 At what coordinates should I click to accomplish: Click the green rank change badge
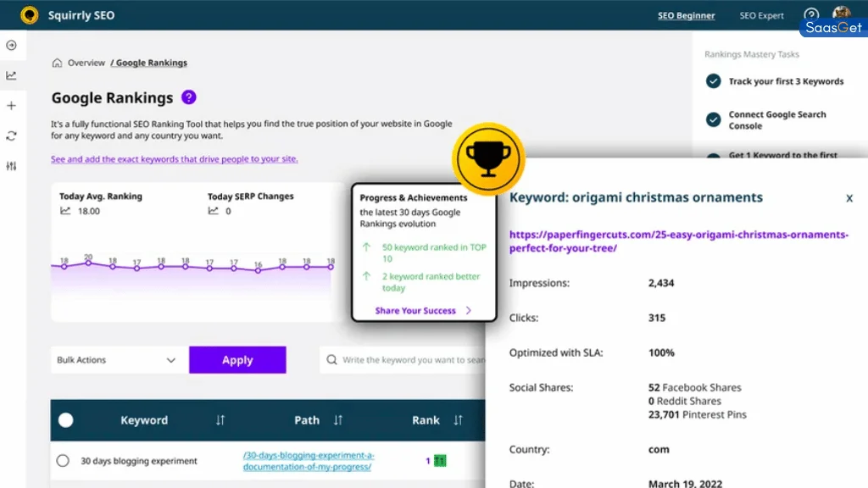pyautogui.click(x=440, y=460)
